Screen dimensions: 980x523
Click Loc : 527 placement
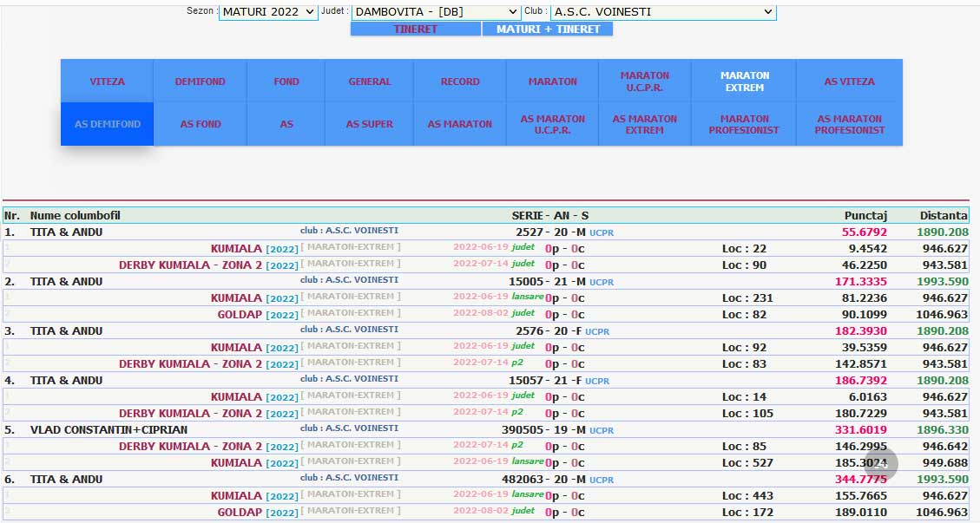(747, 463)
